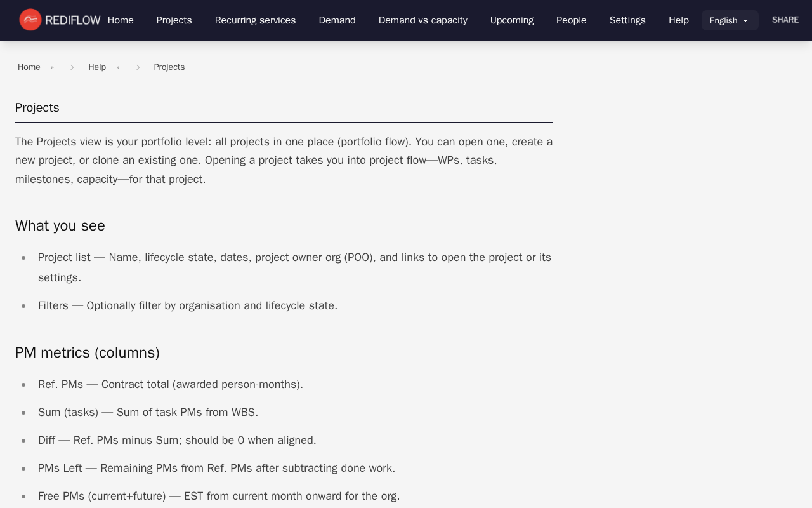Click Help in the top navigation bar
812x508 pixels.
click(x=678, y=20)
